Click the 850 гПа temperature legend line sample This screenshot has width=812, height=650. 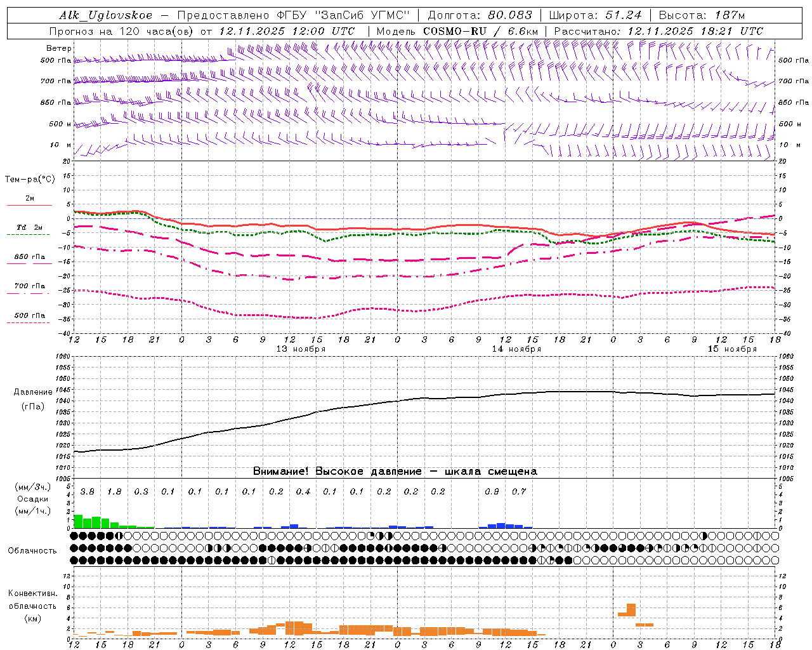[x=29, y=264]
